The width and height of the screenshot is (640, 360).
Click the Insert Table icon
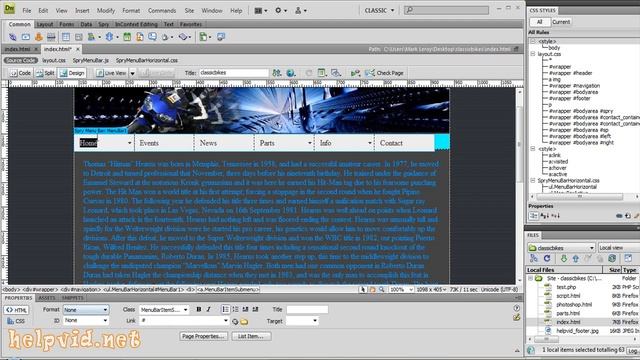pyautogui.click(x=66, y=37)
